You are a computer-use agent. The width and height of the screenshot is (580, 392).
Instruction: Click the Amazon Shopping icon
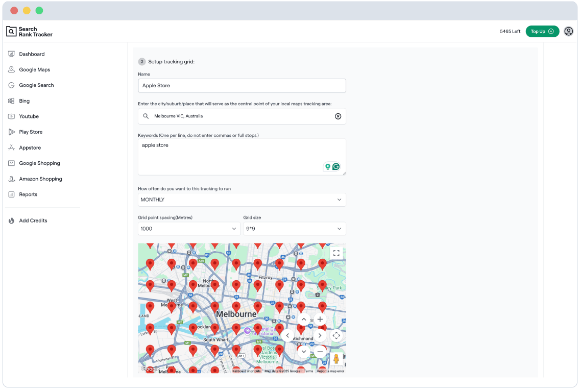coord(11,179)
